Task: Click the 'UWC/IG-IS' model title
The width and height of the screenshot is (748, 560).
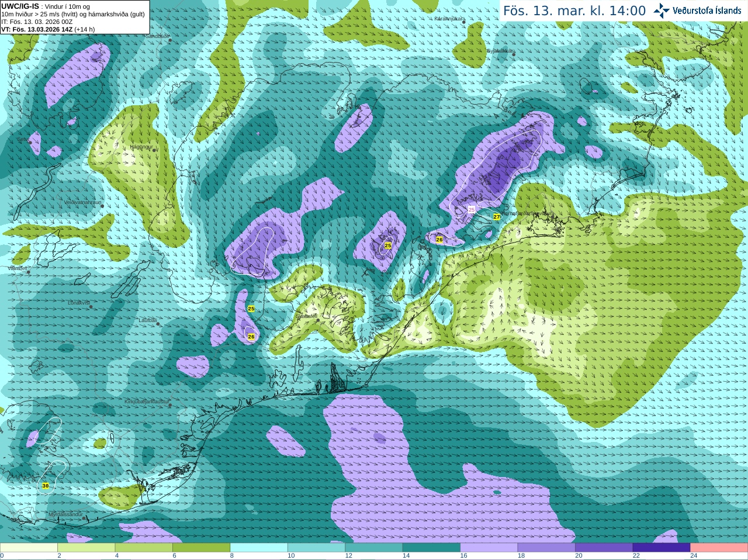Action: point(20,6)
